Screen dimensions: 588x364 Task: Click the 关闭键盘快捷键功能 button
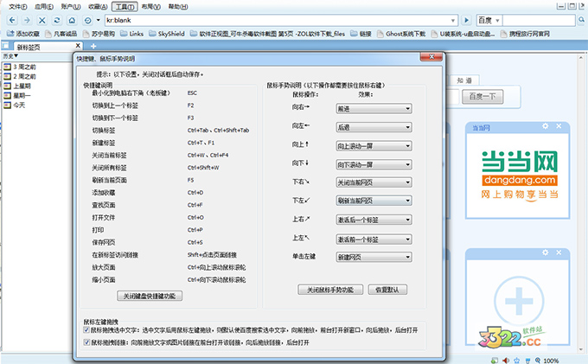(150, 295)
